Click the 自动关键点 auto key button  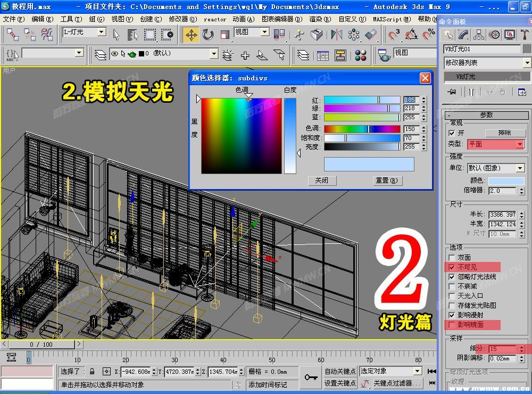point(340,371)
